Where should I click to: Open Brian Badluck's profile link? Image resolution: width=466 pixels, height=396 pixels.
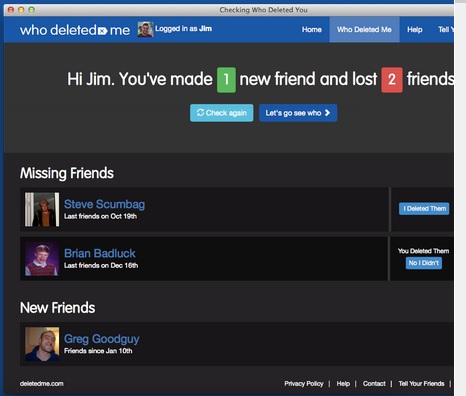(x=100, y=253)
